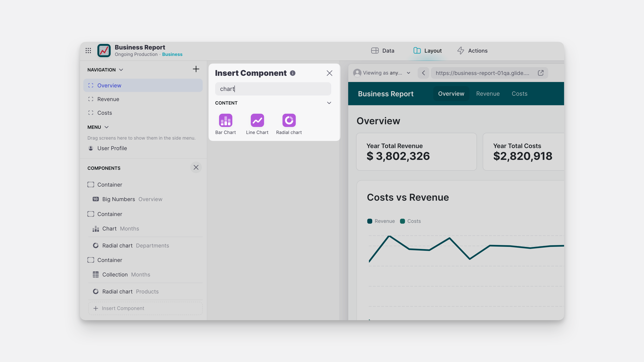Toggle the Costs series in chart legend

pyautogui.click(x=410, y=221)
